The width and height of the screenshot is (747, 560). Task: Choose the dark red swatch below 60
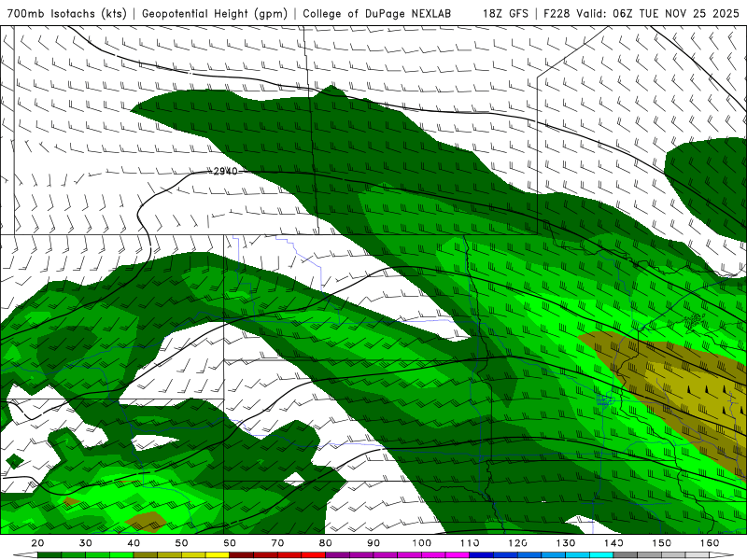242,555
